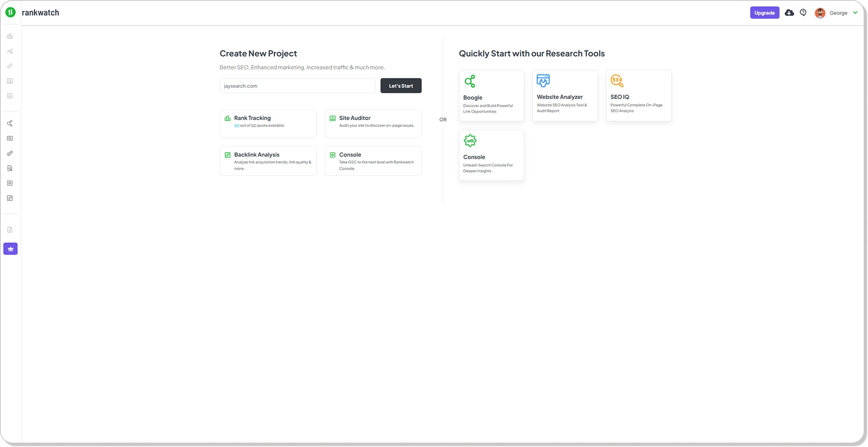Click the green gear icon on Console research card

tap(470, 141)
